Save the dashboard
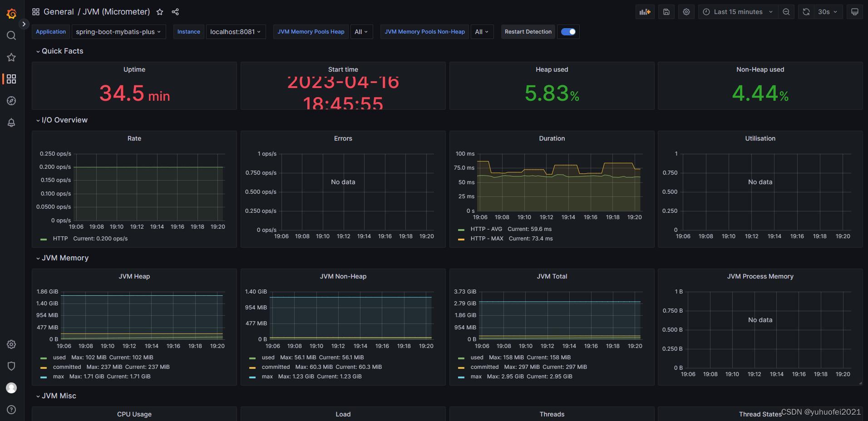The image size is (868, 421). [x=666, y=12]
